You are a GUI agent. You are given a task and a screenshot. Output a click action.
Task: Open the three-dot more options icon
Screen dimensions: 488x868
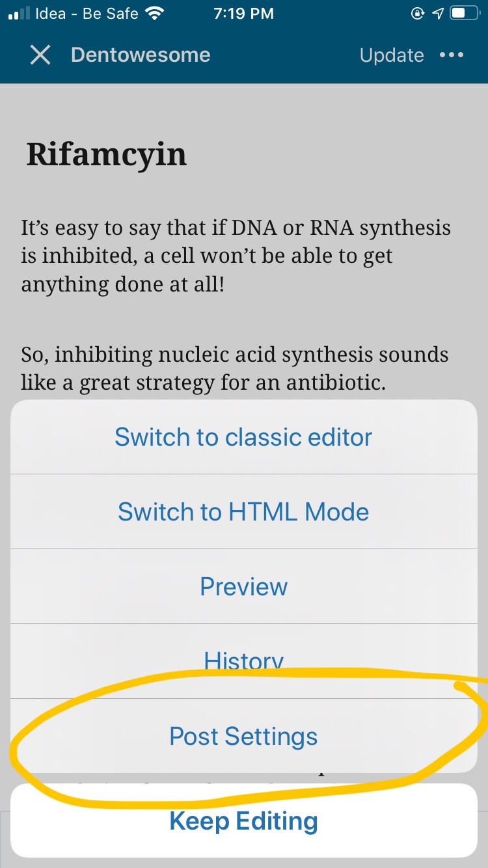(x=452, y=55)
